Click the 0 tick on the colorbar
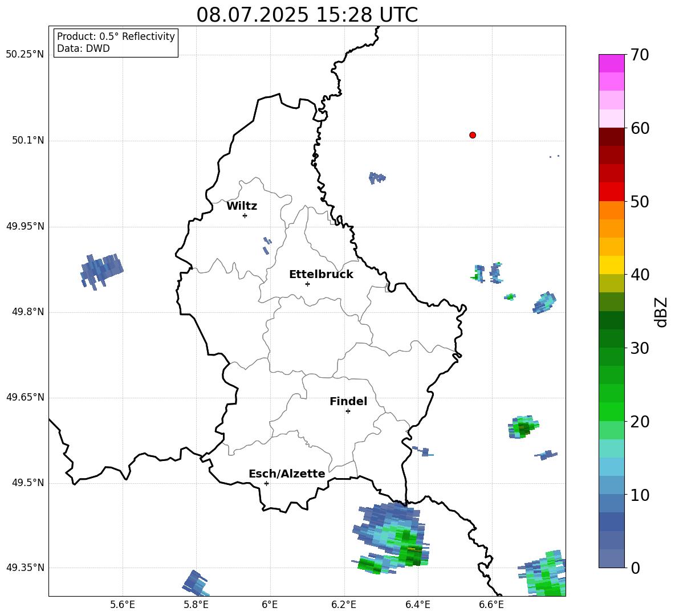Screen dimensions: 675x616 tap(635, 568)
